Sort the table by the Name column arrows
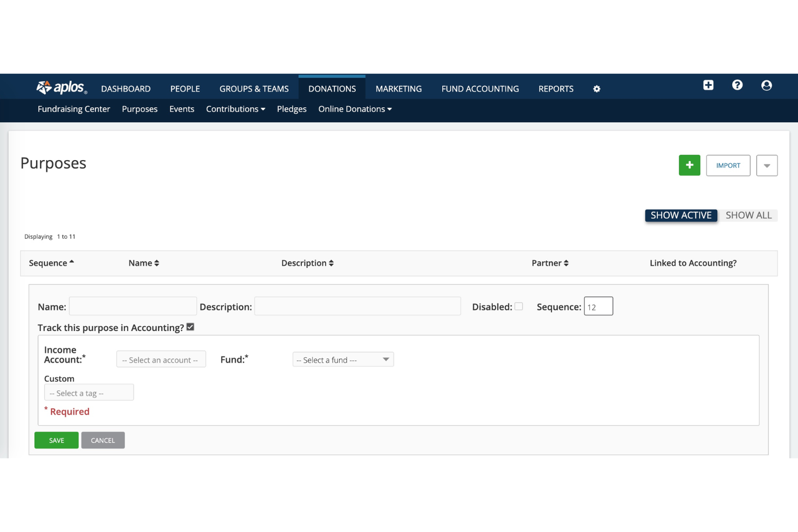Screen dimensions: 798x532 (156, 262)
